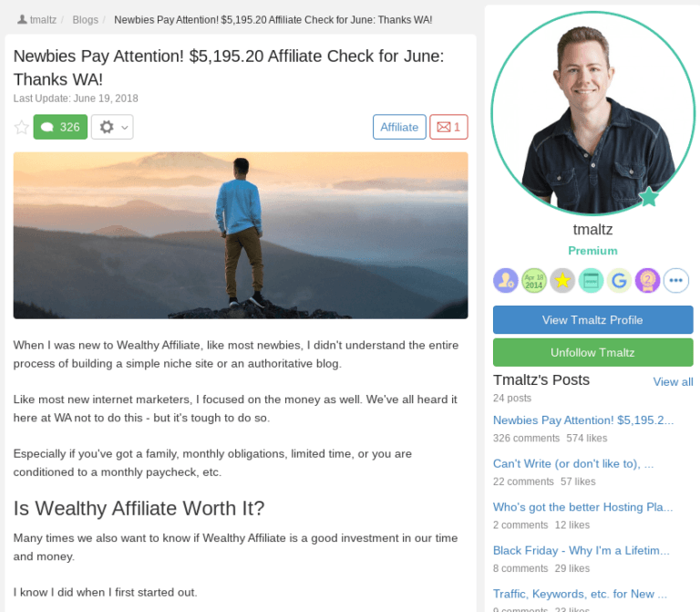Click the Google G badge icon
Image resolution: width=700 pixels, height=612 pixels.
coord(619,281)
